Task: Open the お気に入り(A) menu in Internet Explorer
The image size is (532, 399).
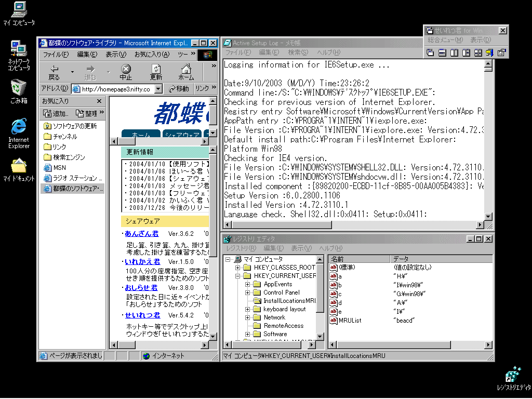Action: click(x=152, y=54)
